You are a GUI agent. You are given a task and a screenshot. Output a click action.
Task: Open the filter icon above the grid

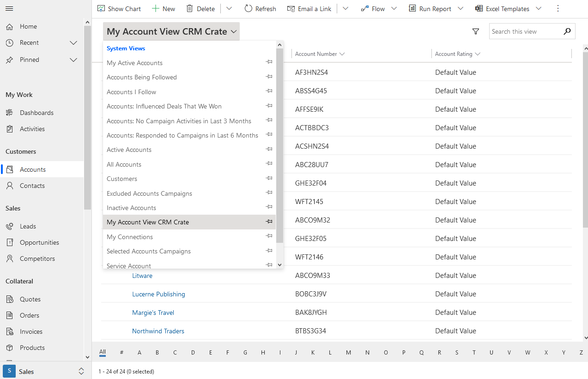point(475,31)
